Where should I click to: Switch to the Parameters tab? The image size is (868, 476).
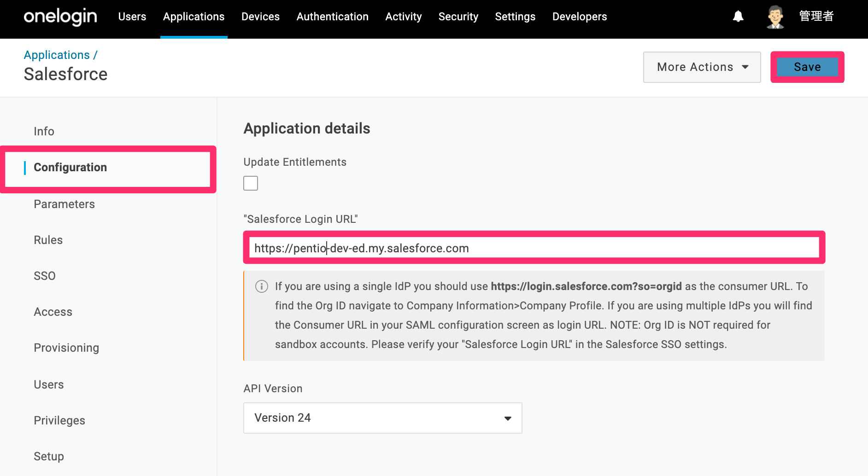(64, 204)
